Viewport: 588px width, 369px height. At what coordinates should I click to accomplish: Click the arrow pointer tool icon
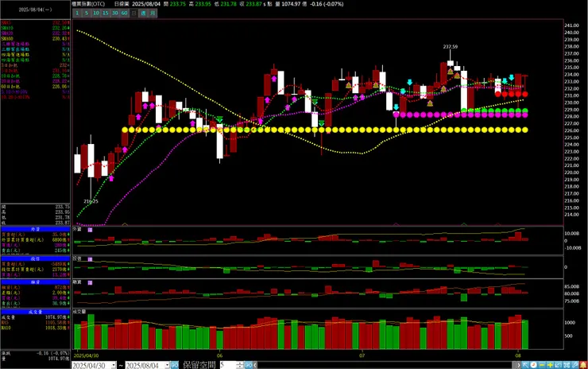click(x=525, y=365)
